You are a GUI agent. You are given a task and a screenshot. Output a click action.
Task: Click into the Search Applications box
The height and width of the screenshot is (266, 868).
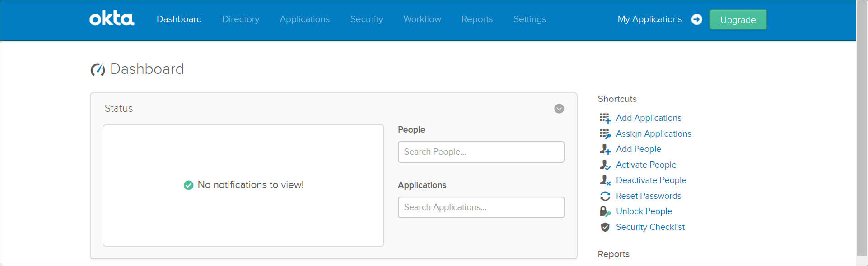[x=481, y=207]
